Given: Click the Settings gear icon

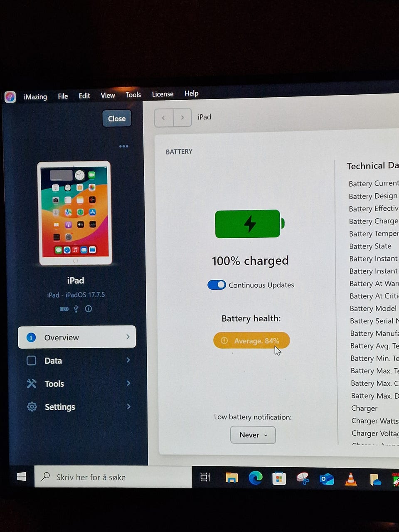Looking at the screenshot, I should pyautogui.click(x=32, y=406).
